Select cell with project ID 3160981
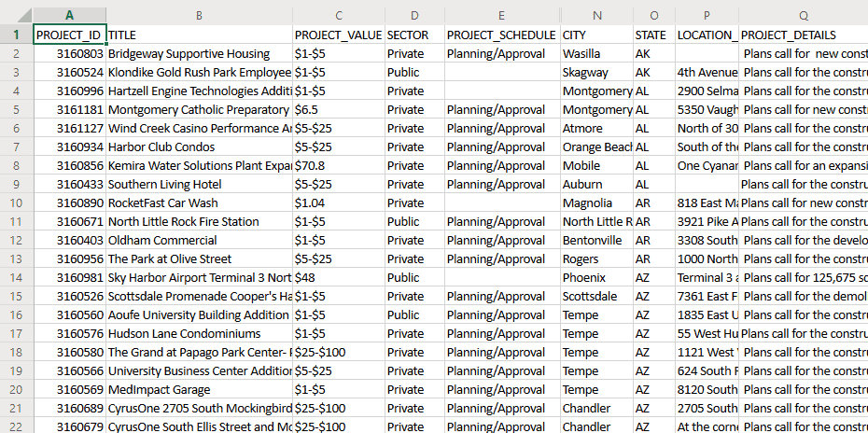 pos(70,277)
